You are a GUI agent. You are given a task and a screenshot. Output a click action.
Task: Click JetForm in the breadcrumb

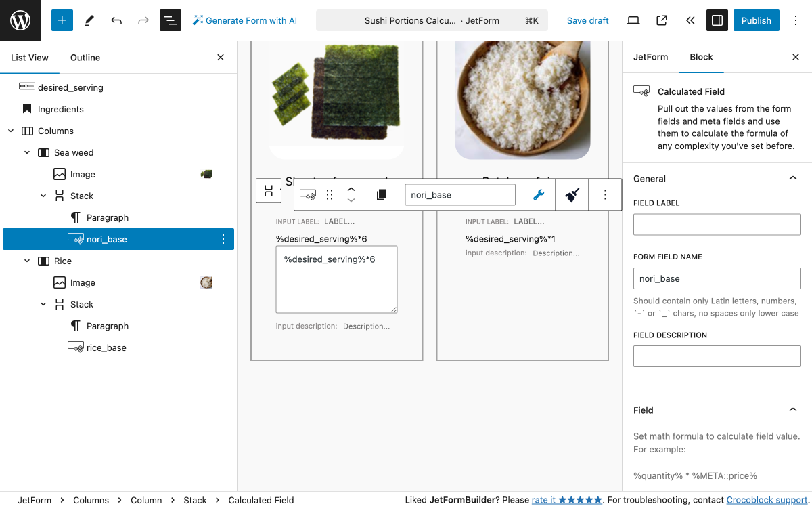pos(35,500)
